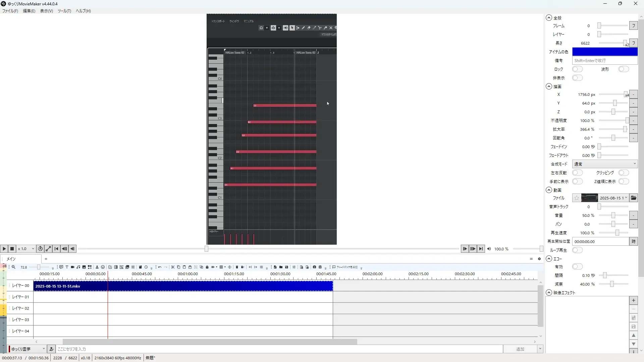The image size is (644, 362).
Task: Collapse the 描画 section
Action: coord(549,86)
